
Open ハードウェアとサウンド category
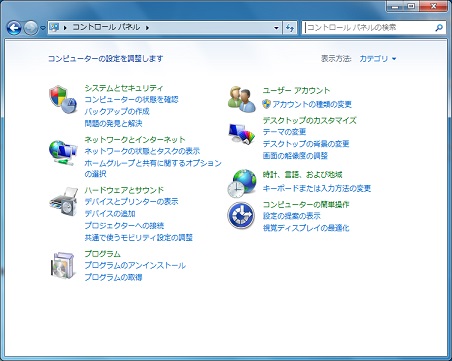click(x=124, y=190)
